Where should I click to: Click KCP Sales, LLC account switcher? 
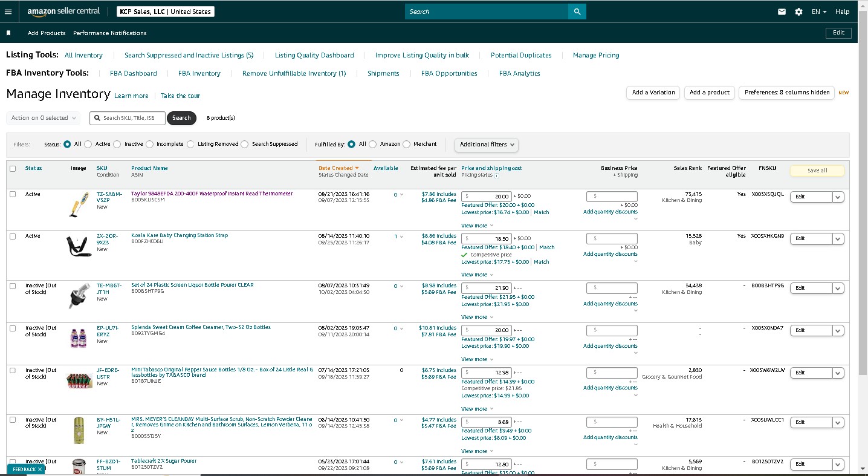pyautogui.click(x=166, y=11)
